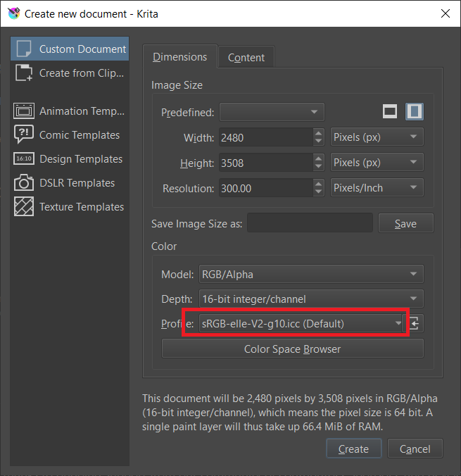Switch to the Content tab
461x476 pixels.
click(246, 57)
